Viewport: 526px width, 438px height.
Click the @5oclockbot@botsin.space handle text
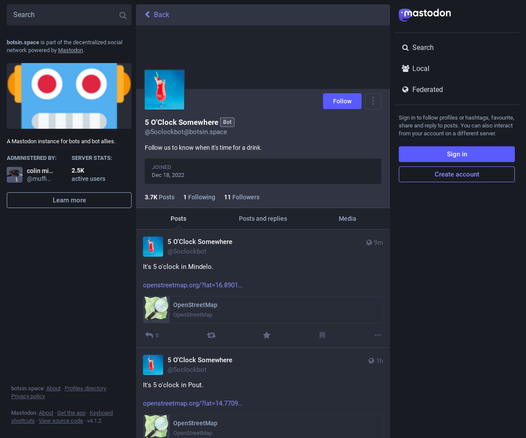coord(186,132)
